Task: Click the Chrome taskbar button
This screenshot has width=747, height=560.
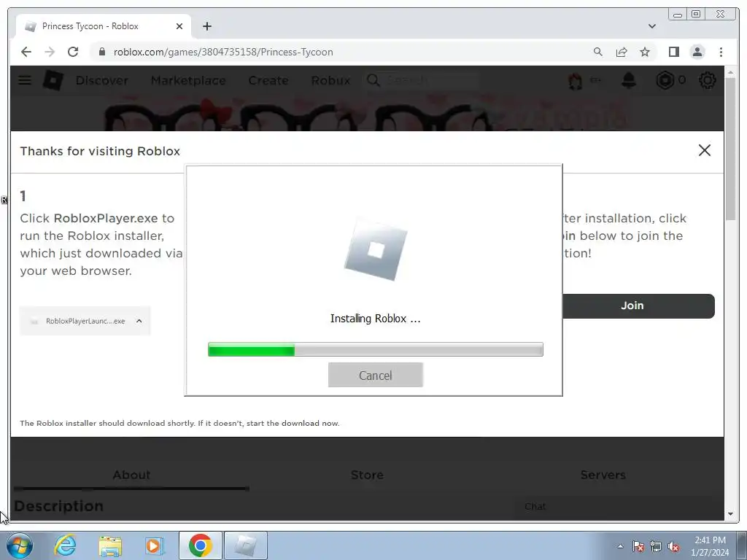Action: (x=200, y=545)
